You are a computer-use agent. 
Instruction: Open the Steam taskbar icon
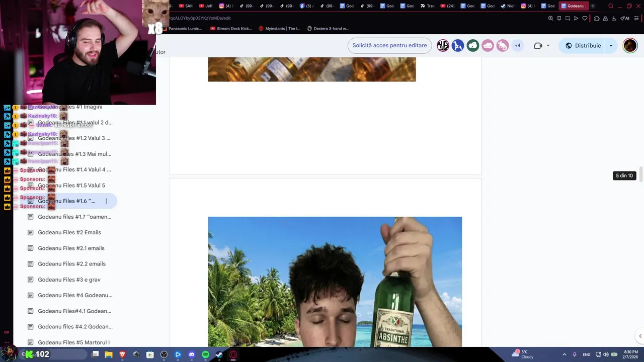[x=219, y=354]
